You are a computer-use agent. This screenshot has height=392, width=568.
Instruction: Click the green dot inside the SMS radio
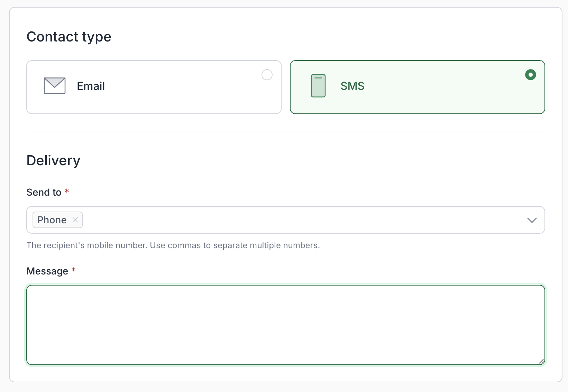click(x=530, y=75)
